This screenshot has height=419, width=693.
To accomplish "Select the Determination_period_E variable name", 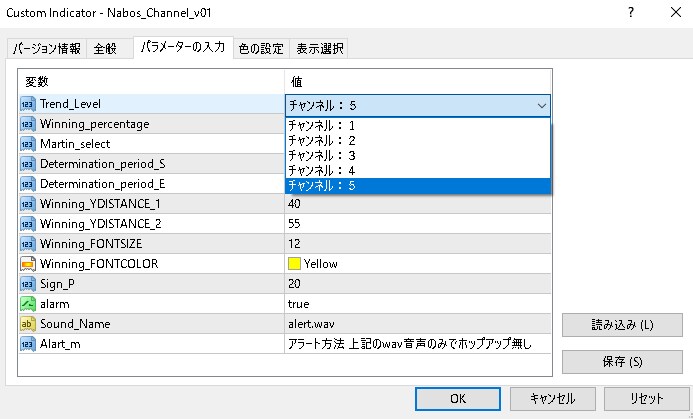I will [x=103, y=184].
